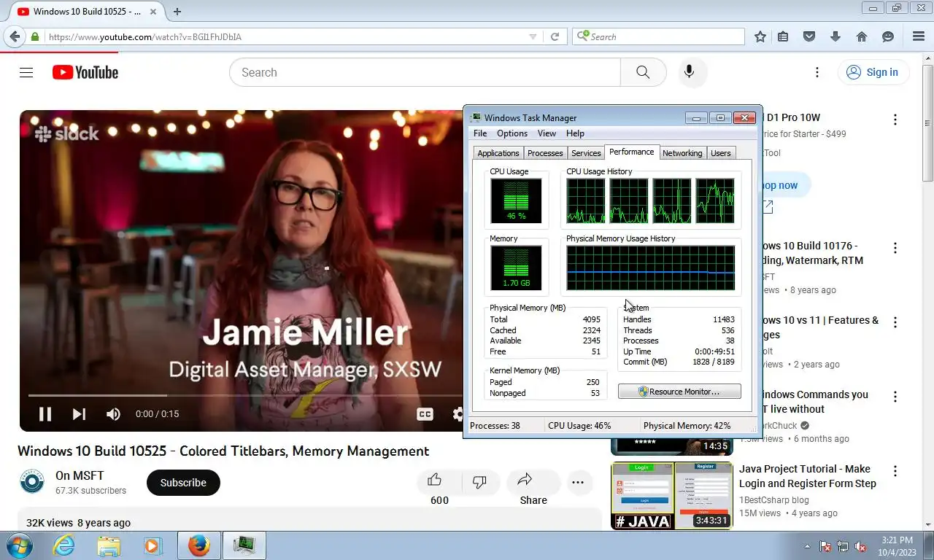This screenshot has width=934, height=560.
Task: Focus the YouTube search field
Action: coord(425,72)
